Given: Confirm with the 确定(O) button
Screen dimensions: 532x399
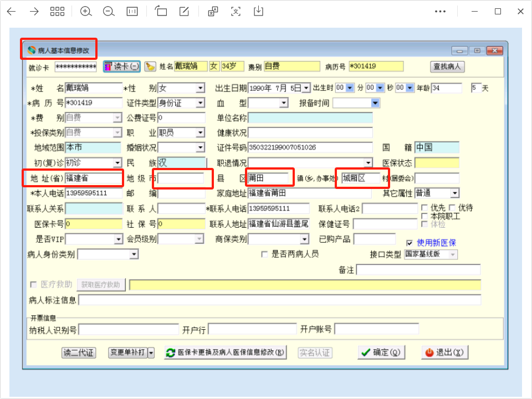Looking at the screenshot, I should click(381, 352).
